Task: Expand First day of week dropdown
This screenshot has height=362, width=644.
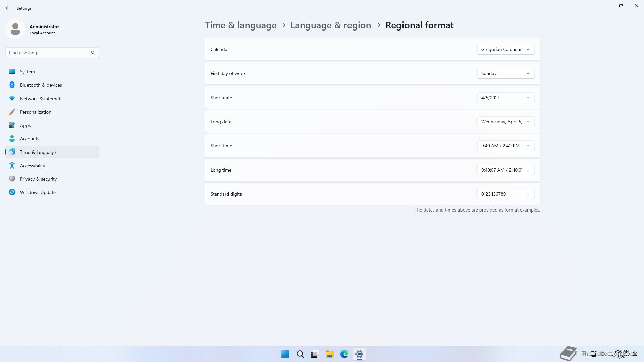Action: tap(505, 73)
